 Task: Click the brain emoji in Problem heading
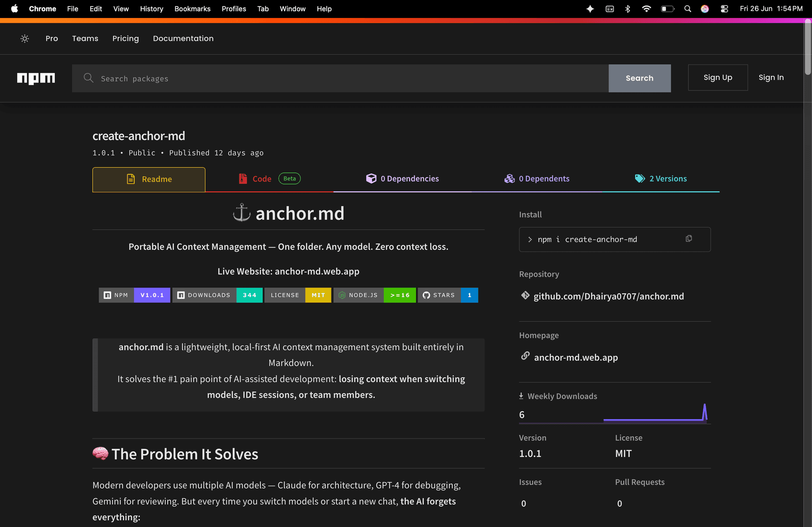tap(100, 453)
